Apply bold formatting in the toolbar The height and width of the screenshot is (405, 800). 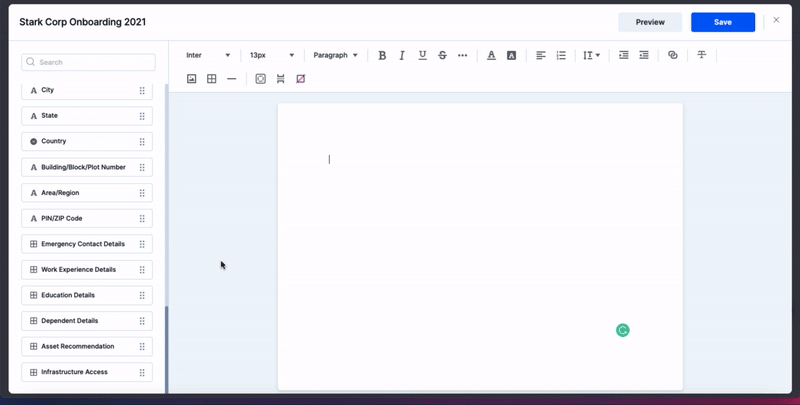(382, 56)
